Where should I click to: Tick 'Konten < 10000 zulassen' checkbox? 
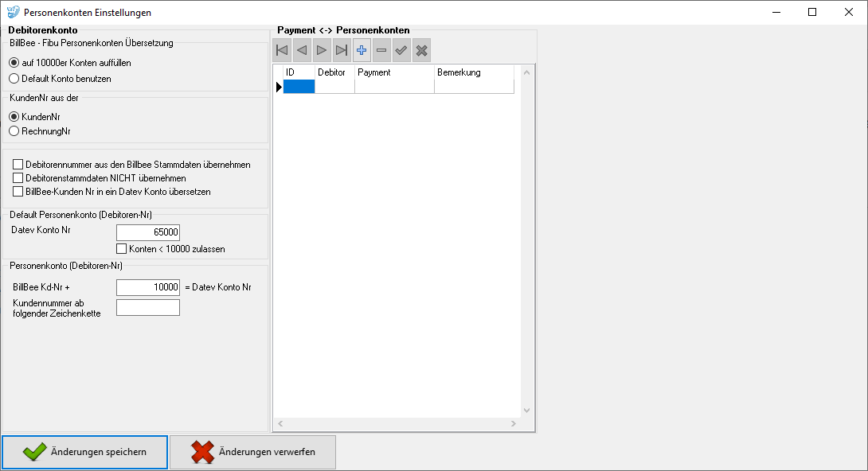122,249
